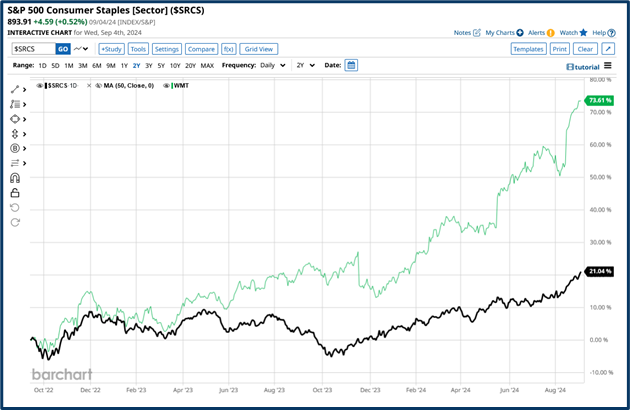
Task: Open the chart type dropdown next to GO
Action: (78, 48)
